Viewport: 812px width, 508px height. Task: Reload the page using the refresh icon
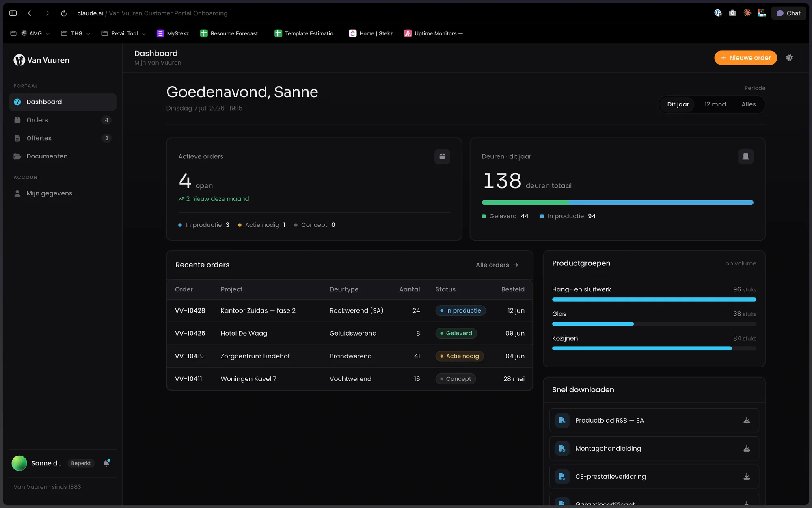(64, 13)
